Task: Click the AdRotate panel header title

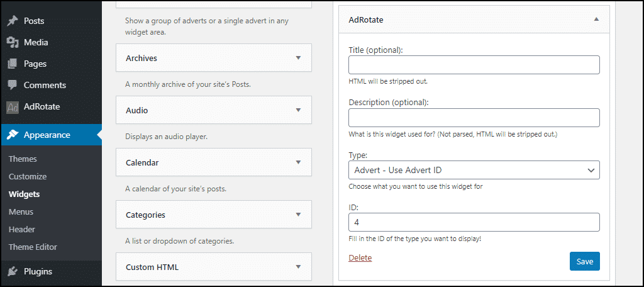Action: [x=366, y=20]
